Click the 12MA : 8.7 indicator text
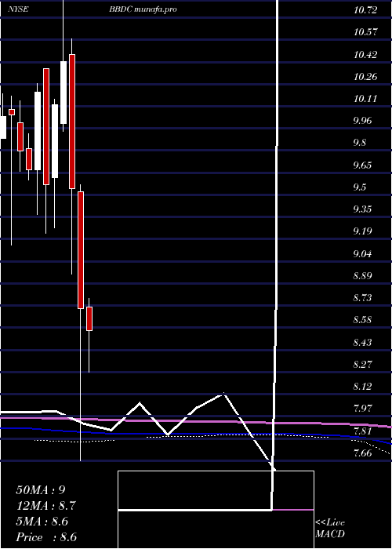Screen dimensions: 392x549 [45, 506]
